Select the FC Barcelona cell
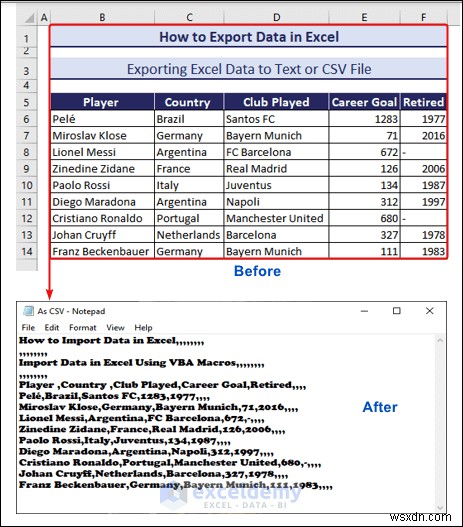Viewport: 463px width, 527px height. pyautogui.click(x=276, y=152)
